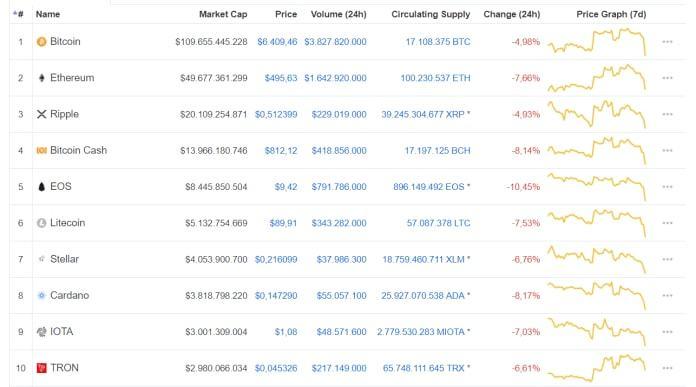The image size is (696, 387).
Task: Click the Bitcoin coin icon
Action: point(41,42)
